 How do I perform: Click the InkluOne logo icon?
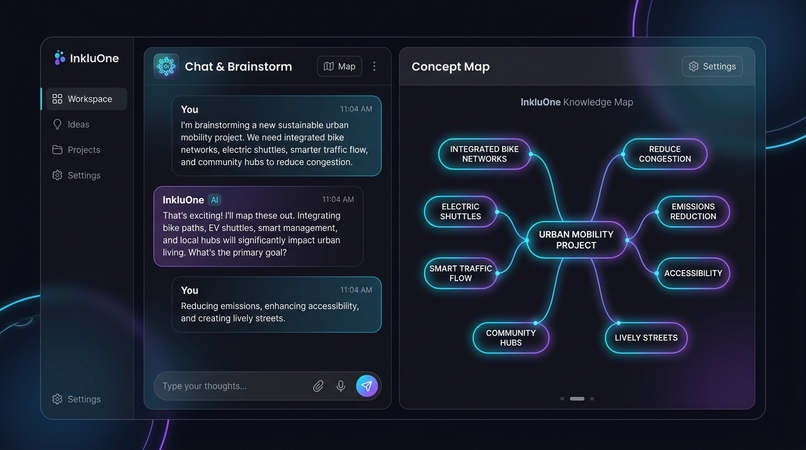(60, 58)
